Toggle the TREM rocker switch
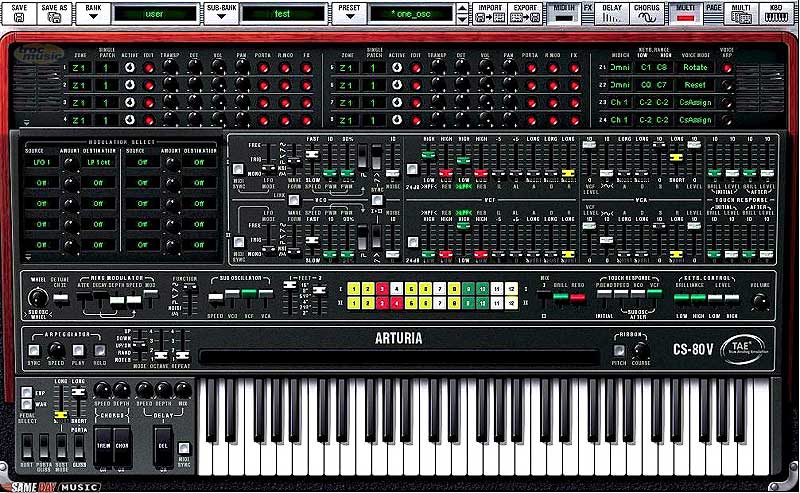This screenshot has height=493, width=800. [103, 443]
